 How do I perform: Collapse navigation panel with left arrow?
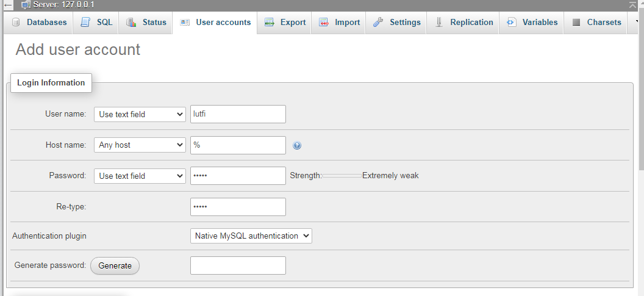8,5
